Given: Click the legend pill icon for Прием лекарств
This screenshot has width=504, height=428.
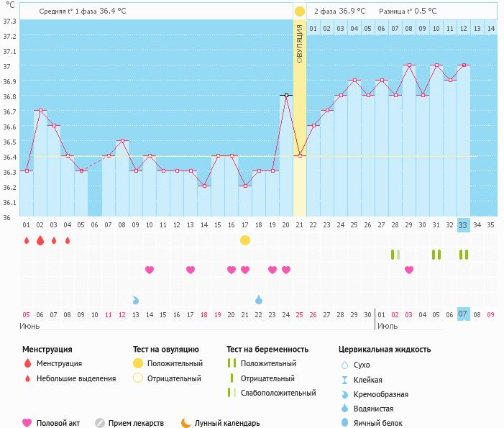Looking at the screenshot, I should click(x=100, y=423).
